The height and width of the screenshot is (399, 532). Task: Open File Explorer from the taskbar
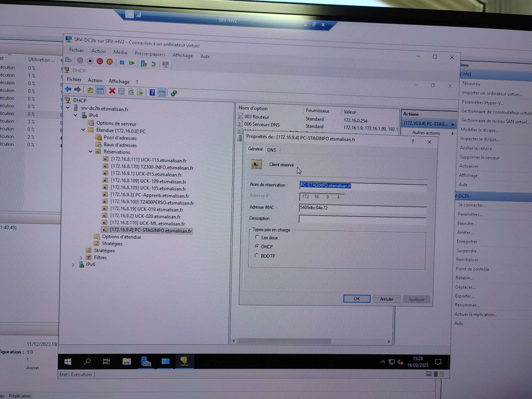pyautogui.click(x=127, y=361)
